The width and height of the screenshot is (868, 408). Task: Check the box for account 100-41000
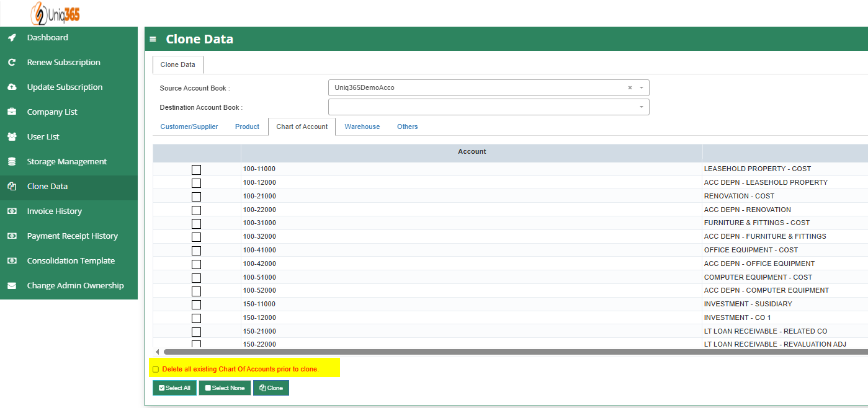click(197, 251)
